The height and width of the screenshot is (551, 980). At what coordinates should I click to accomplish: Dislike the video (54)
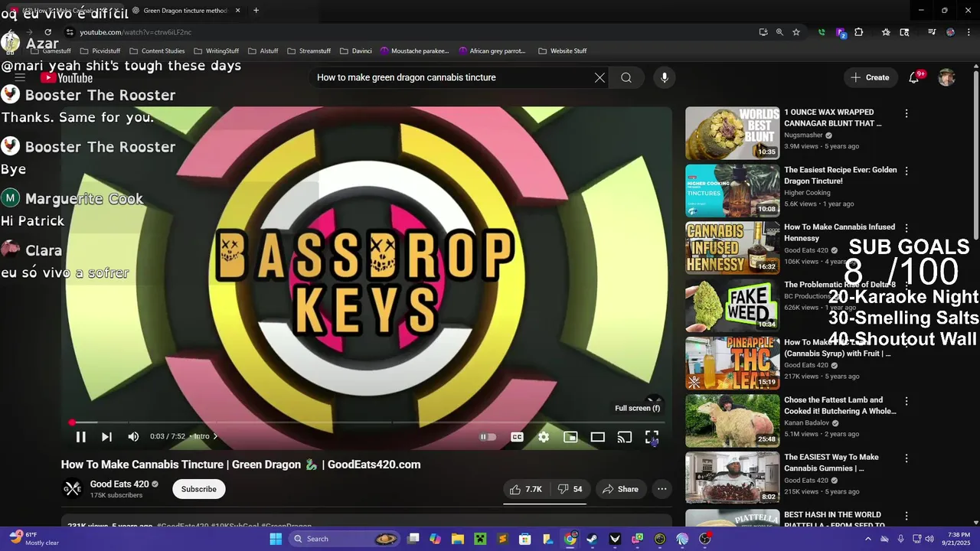click(570, 489)
